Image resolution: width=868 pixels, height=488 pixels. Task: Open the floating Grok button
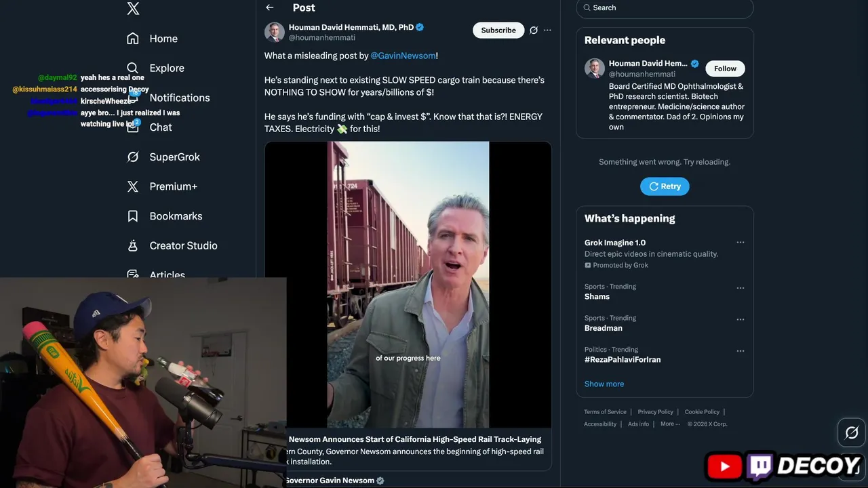(x=852, y=432)
